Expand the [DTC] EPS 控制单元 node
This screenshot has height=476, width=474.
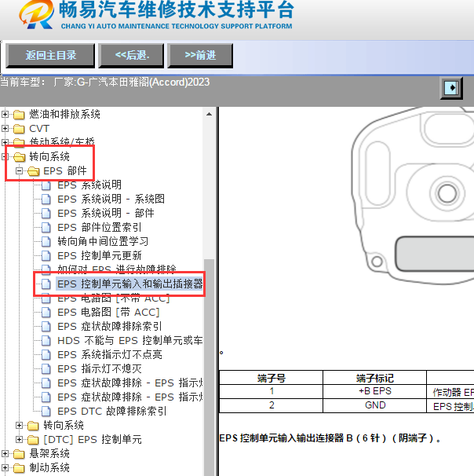click(19, 439)
